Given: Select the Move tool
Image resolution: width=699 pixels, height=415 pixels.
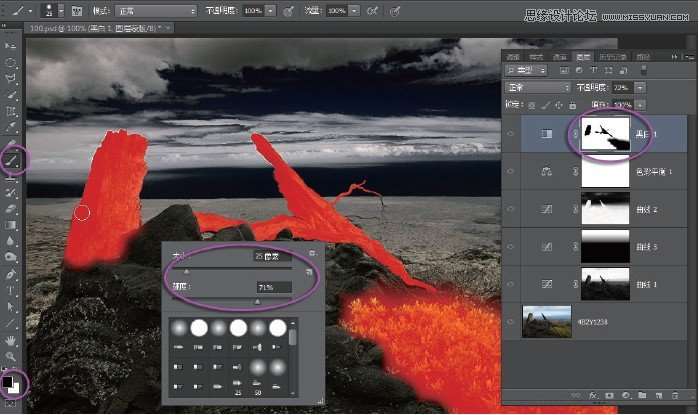Looking at the screenshot, I should [12, 45].
